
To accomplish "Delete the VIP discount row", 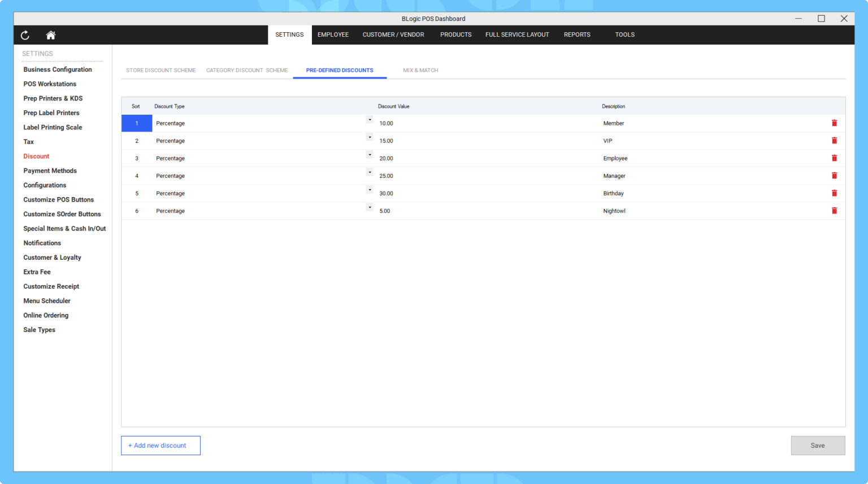I will coord(834,141).
